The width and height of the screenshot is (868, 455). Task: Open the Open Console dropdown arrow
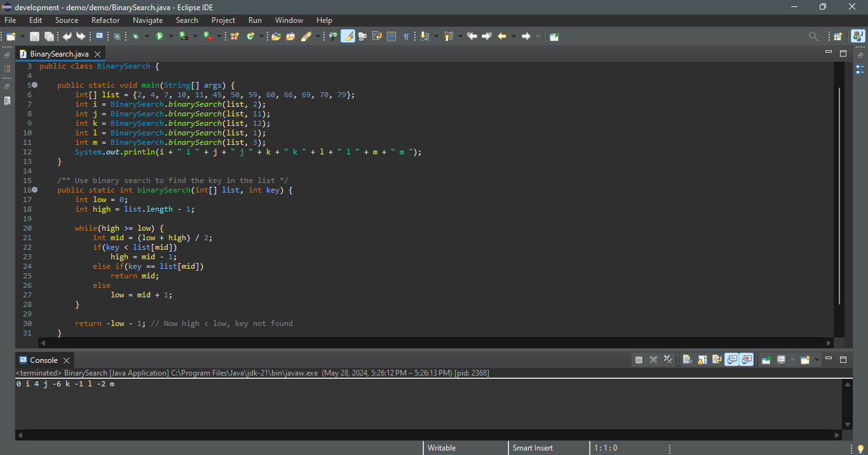[x=817, y=360]
